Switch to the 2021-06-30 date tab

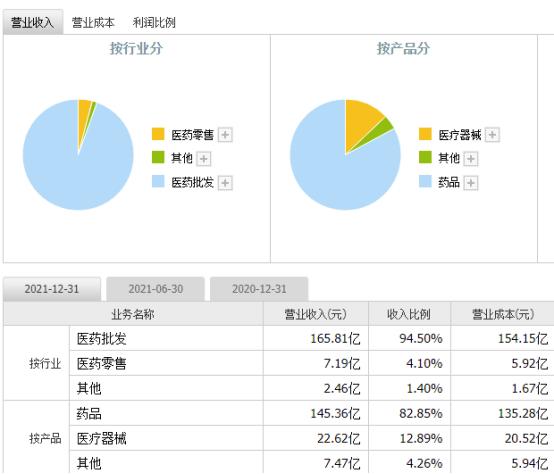[155, 289]
